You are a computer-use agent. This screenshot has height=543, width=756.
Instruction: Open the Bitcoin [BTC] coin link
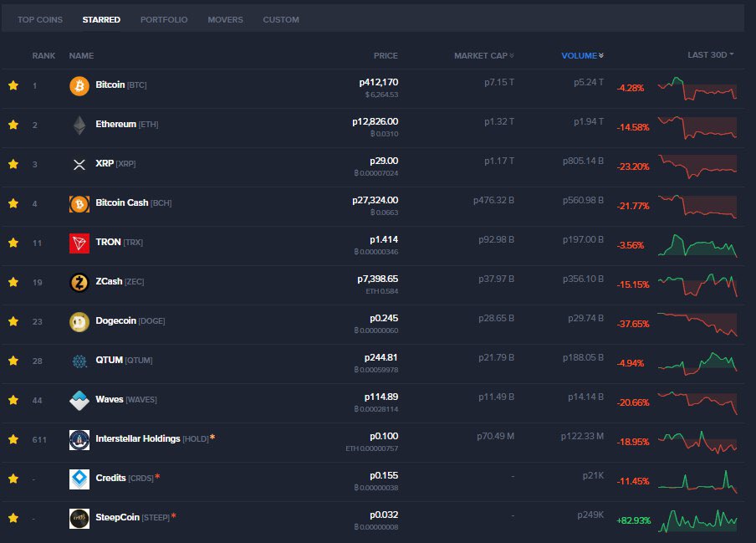coord(121,85)
